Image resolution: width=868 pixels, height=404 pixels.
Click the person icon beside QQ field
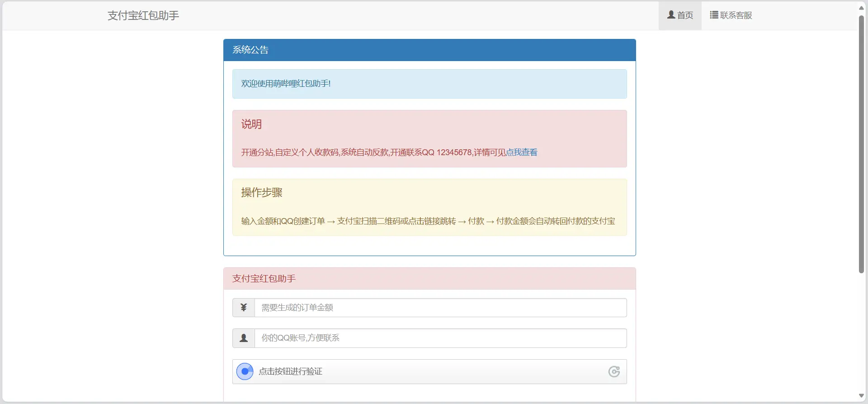pyautogui.click(x=244, y=338)
